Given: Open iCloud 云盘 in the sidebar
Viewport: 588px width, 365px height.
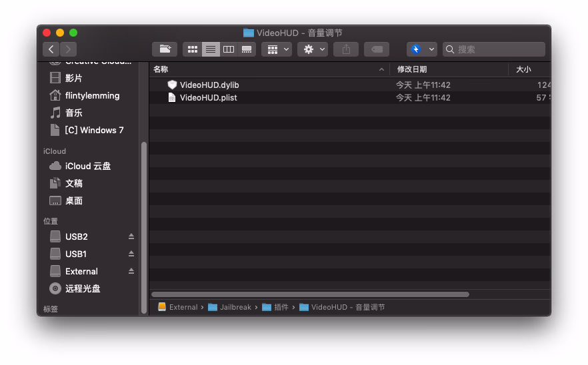Looking at the screenshot, I should [87, 166].
